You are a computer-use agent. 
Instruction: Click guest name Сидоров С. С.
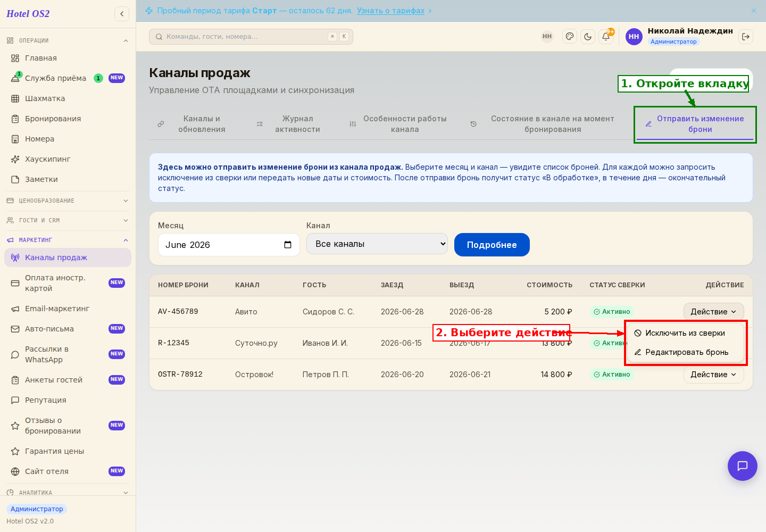click(x=328, y=312)
